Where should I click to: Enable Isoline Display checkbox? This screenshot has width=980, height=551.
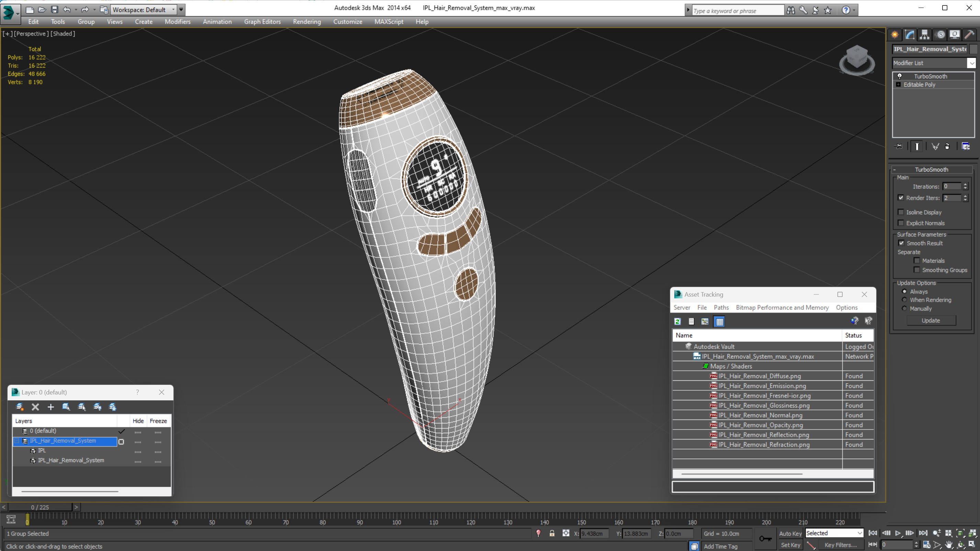point(901,212)
